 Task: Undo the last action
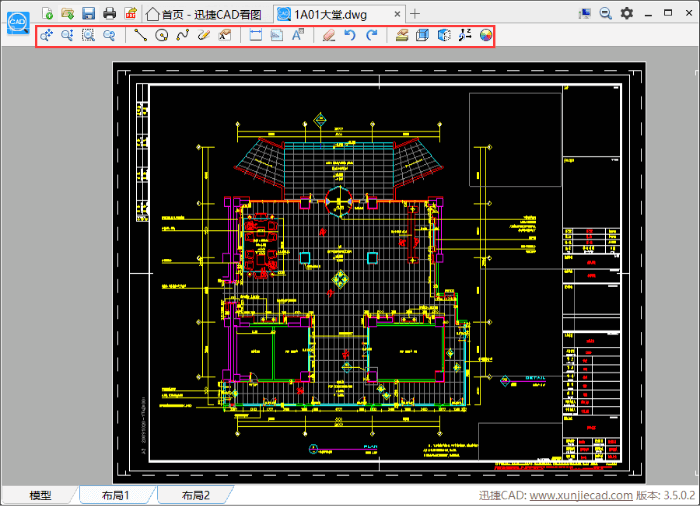pyautogui.click(x=350, y=36)
